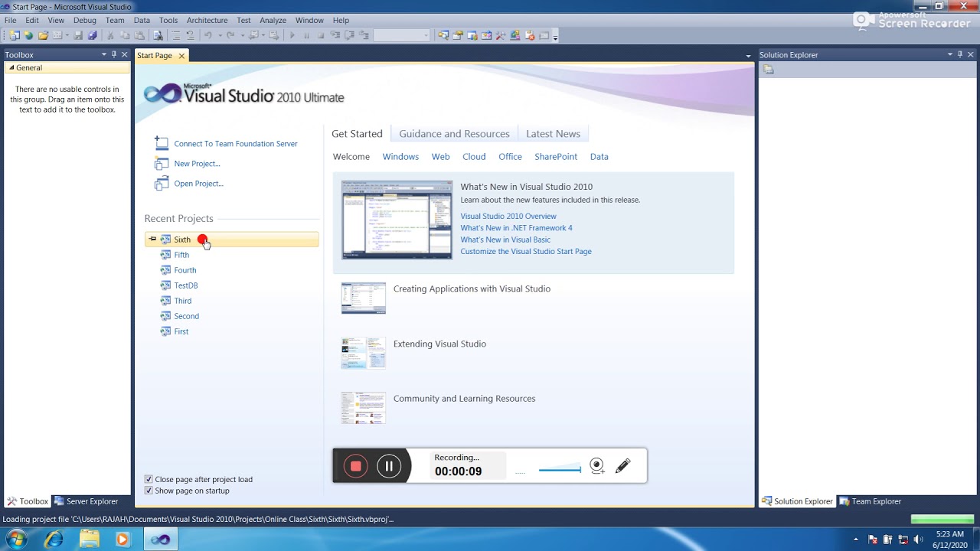This screenshot has width=980, height=551.
Task: Pause the screen recording
Action: point(389,466)
